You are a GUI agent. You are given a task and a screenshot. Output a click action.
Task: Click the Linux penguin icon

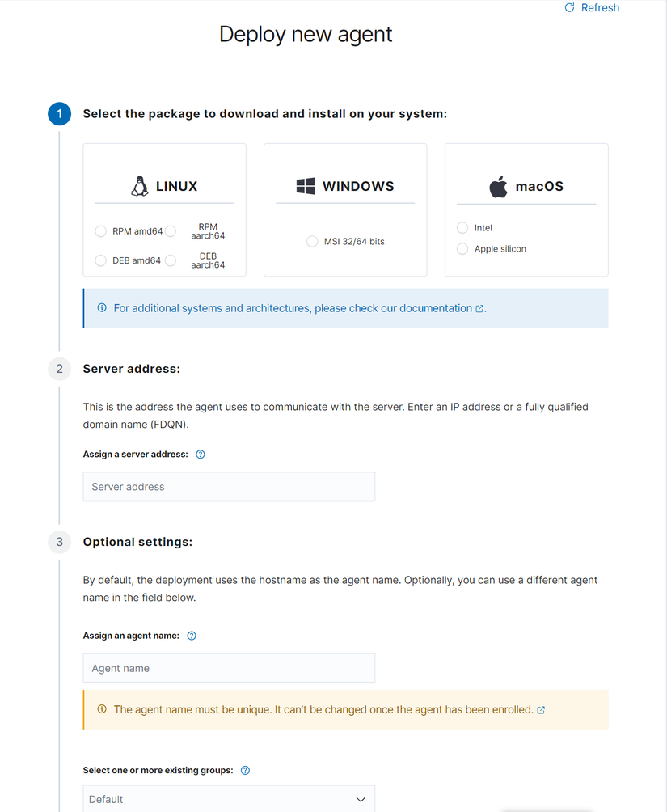[140, 186]
